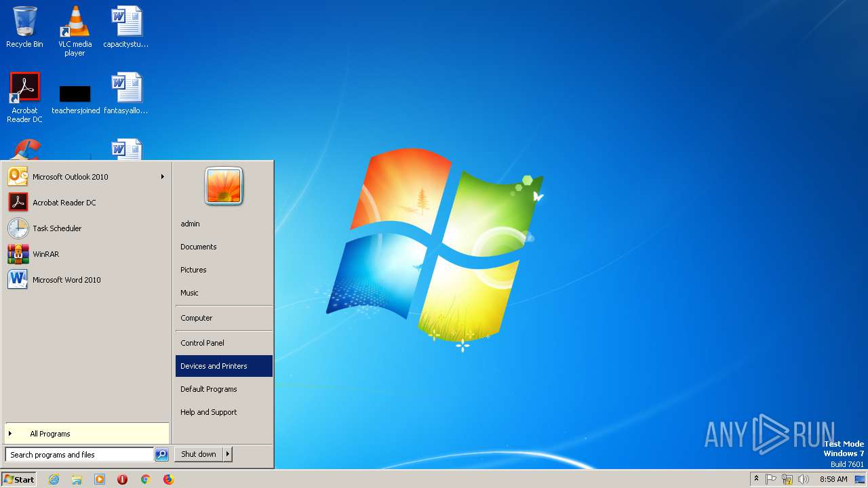
Task: Open VLC media player desktop shortcut
Action: pos(75,30)
